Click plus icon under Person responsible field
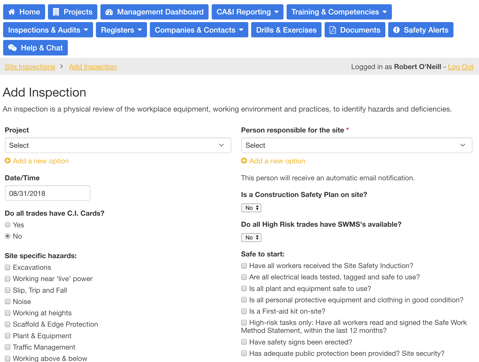Image resolution: width=479 pixels, height=362 pixels. 244,161
